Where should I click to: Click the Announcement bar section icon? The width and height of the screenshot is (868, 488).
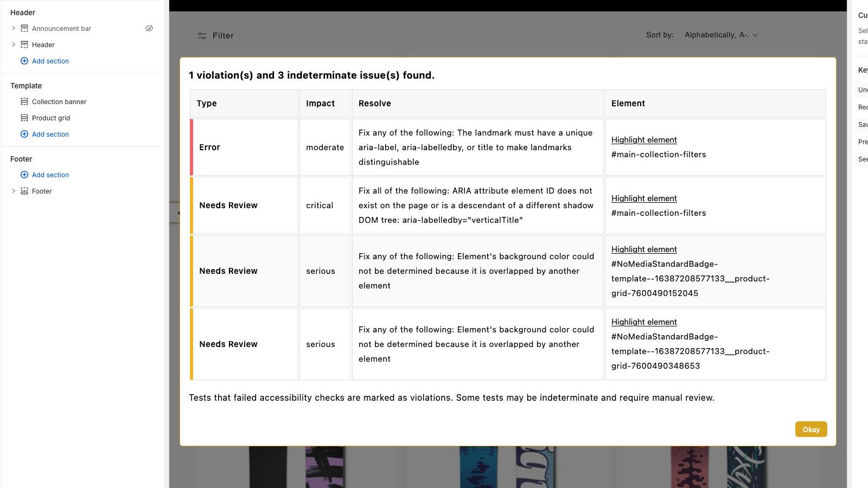[24, 28]
